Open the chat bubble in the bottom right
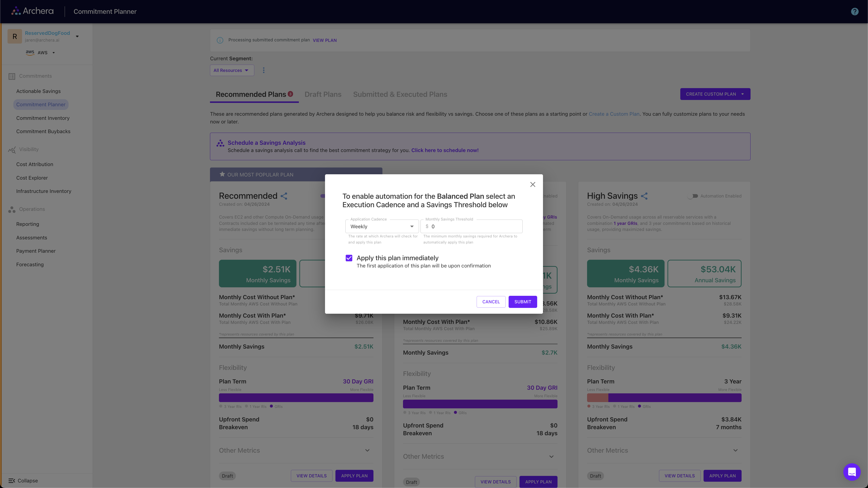This screenshot has width=868, height=488. pyautogui.click(x=852, y=472)
